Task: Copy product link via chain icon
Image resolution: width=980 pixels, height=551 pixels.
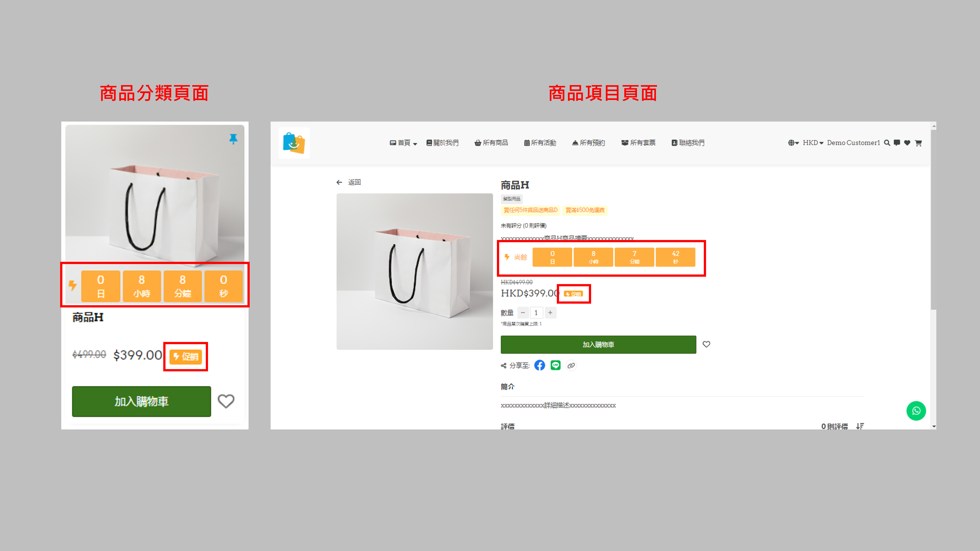Action: pos(571,365)
